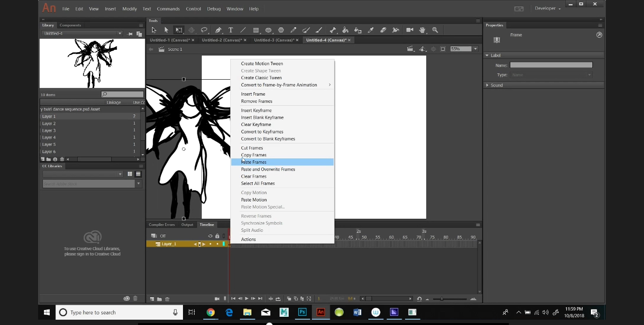The image size is (644, 325).
Task: Delete layer using timeline trash icon
Action: point(167,299)
